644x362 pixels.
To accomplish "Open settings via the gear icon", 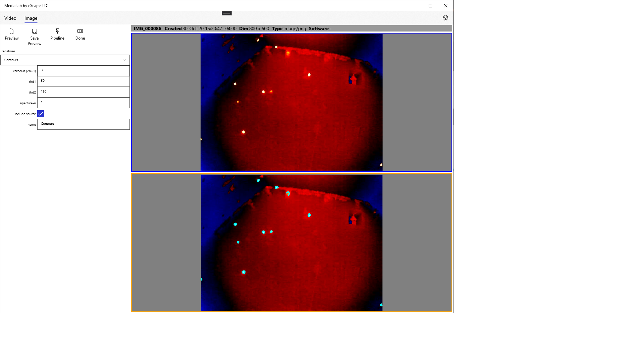I will (445, 18).
